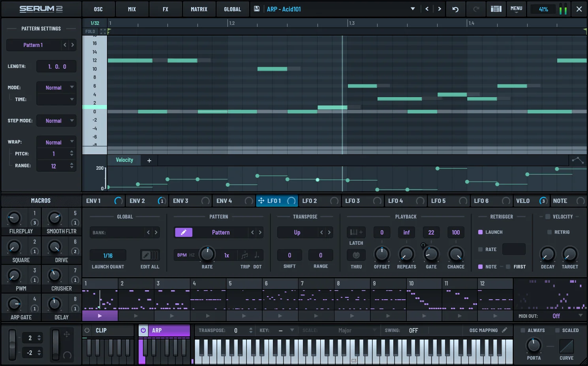Screen dimensions: 588x366
Task: Adjust the Gate knob
Action: [431, 254]
